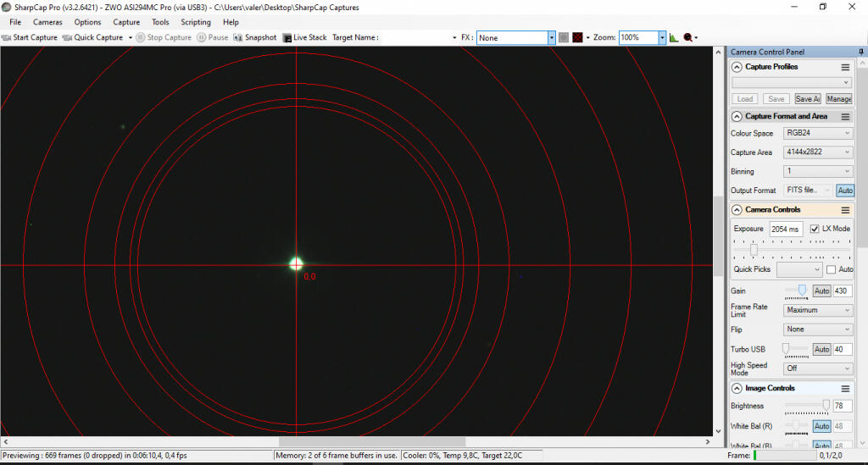Viewport: 868px width, 465px height.
Task: Open the Scripting menu
Action: 196,22
